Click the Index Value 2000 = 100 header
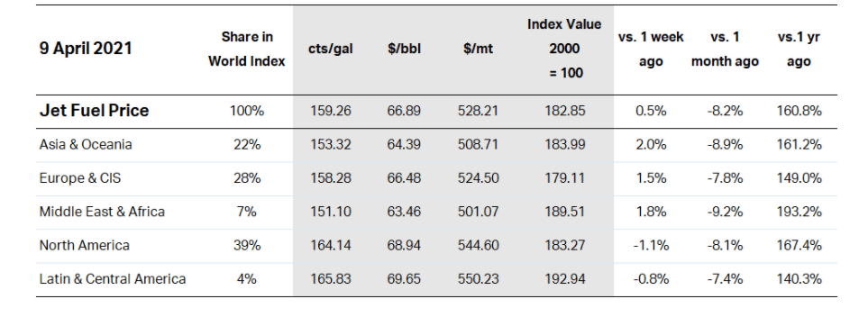The height and width of the screenshot is (326, 868). tap(564, 49)
